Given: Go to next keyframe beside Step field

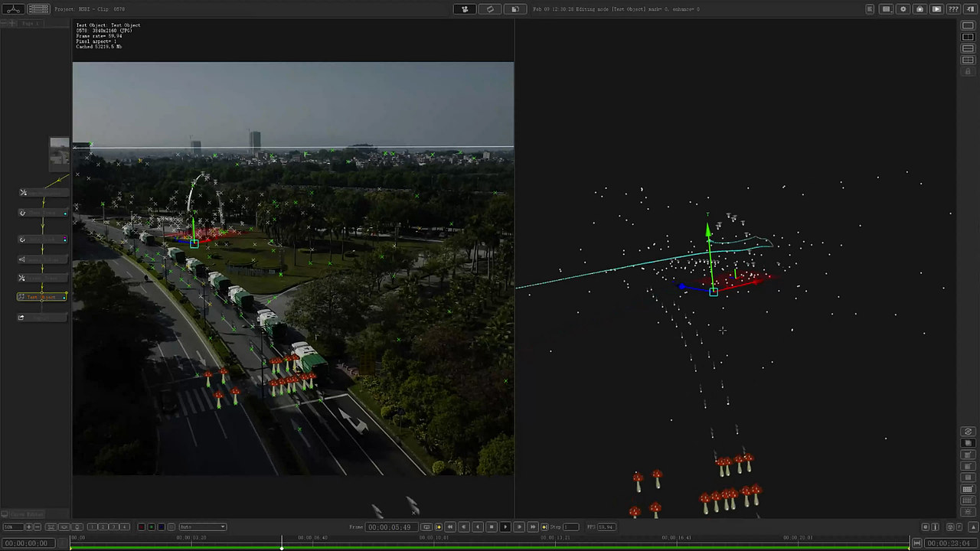Looking at the screenshot, I should (544, 527).
